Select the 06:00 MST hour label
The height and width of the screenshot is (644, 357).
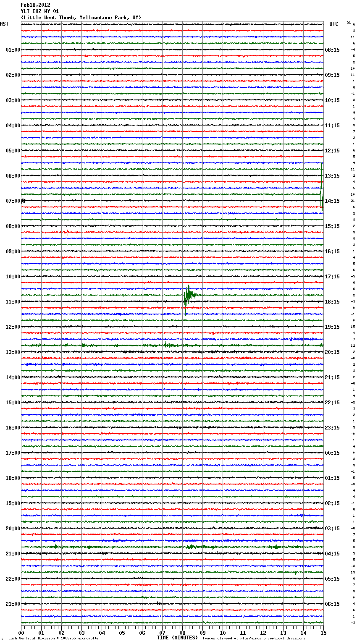pos(13,176)
